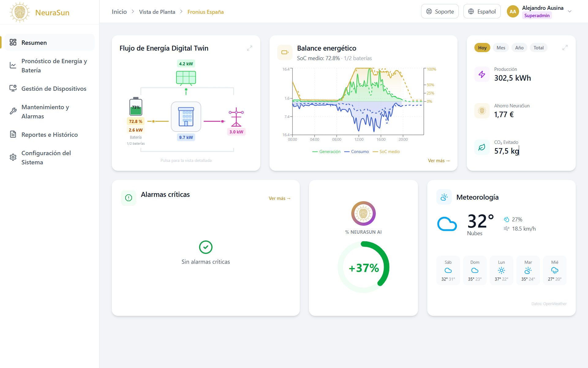Click the AA user avatar

[513, 11]
